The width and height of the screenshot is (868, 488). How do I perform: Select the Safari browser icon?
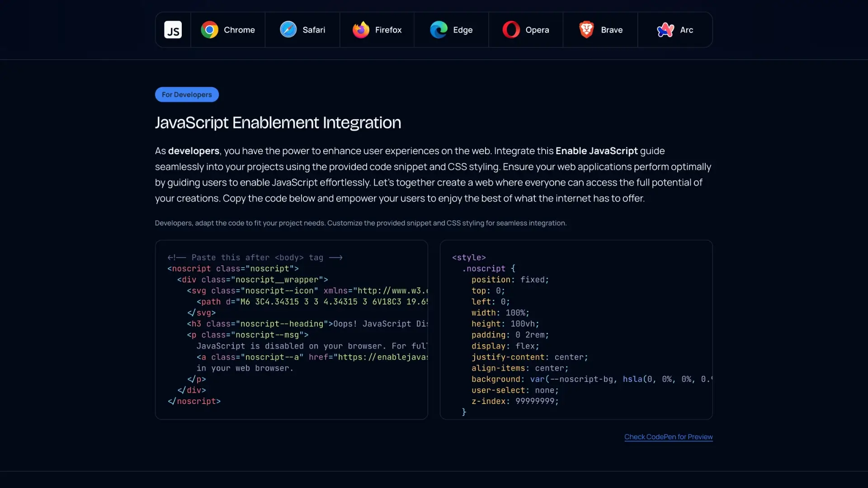point(288,29)
